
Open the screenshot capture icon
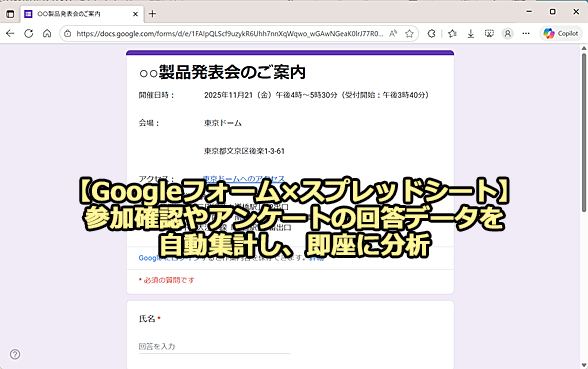point(489,34)
